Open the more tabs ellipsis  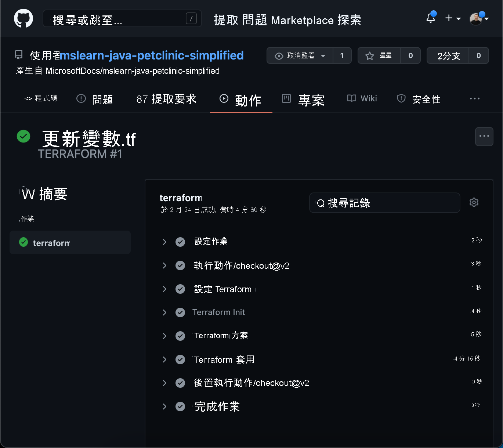tap(475, 98)
